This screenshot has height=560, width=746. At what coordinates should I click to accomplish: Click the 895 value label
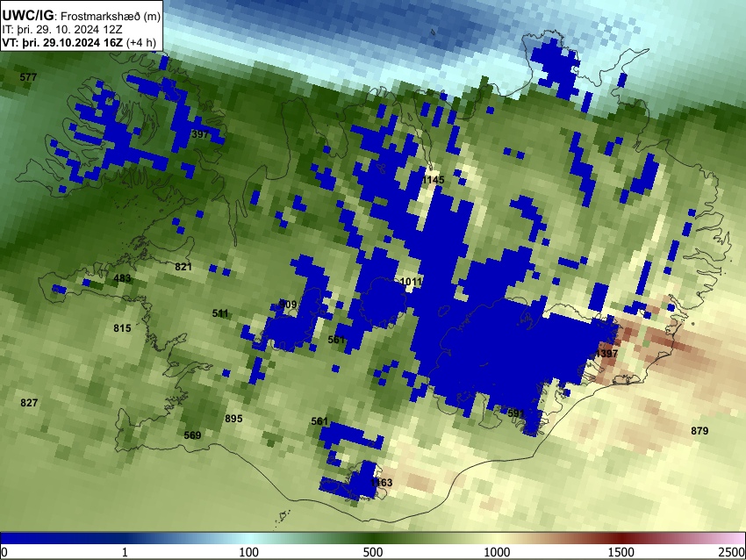pos(233,419)
